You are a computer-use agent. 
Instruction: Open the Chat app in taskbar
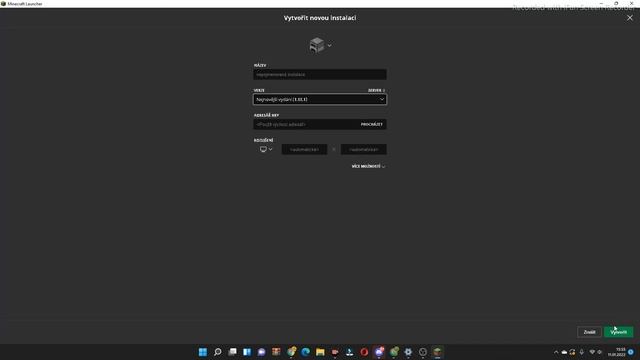pyautogui.click(x=262, y=352)
